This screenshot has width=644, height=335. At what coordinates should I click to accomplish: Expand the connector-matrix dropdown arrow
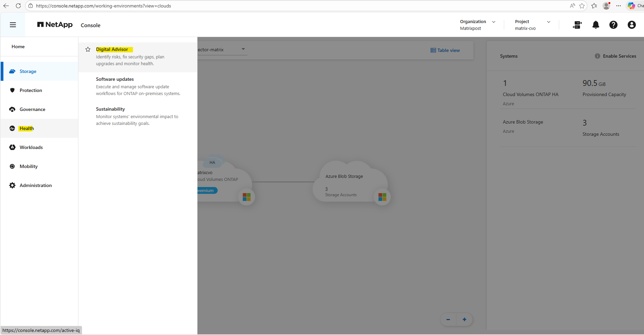pyautogui.click(x=243, y=49)
